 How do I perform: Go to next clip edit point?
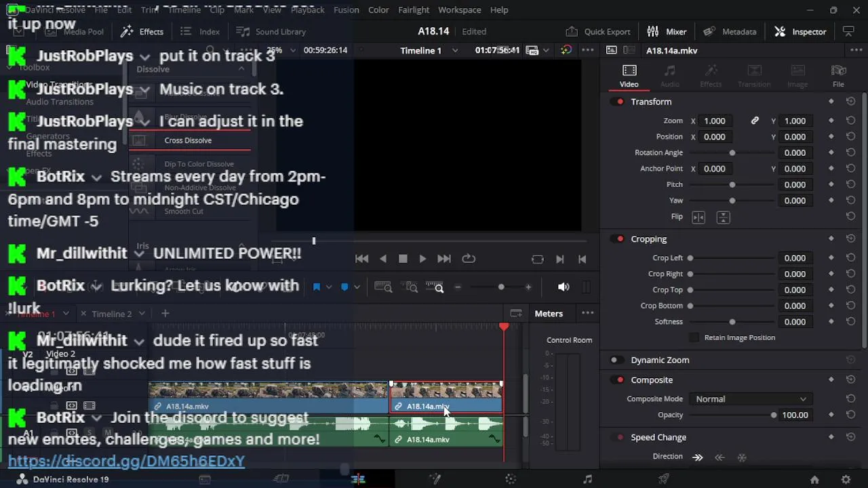point(560,259)
